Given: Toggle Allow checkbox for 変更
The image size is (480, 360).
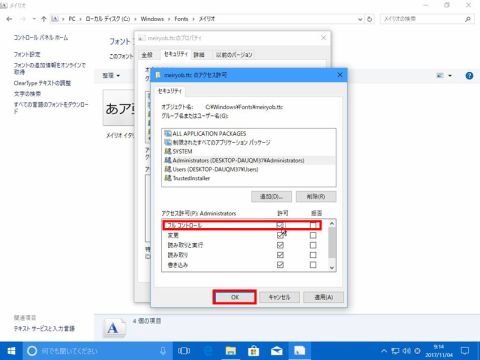Looking at the screenshot, I should point(280,235).
